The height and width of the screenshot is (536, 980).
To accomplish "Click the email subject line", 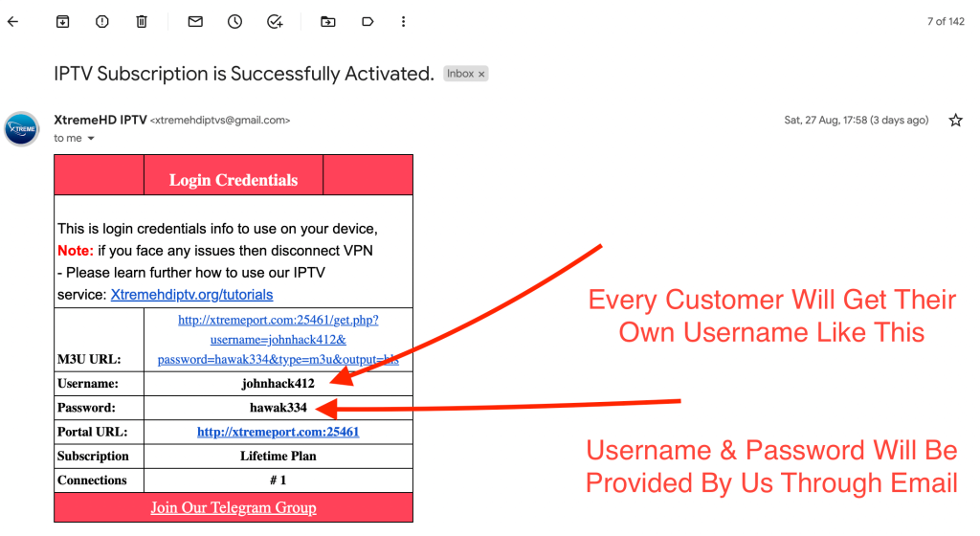I will click(244, 74).
